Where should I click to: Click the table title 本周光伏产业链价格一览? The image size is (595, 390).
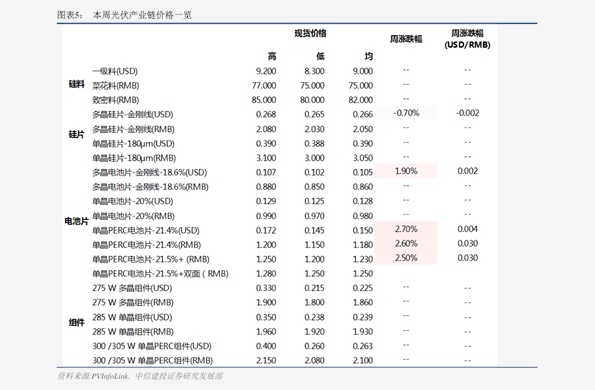pos(142,15)
